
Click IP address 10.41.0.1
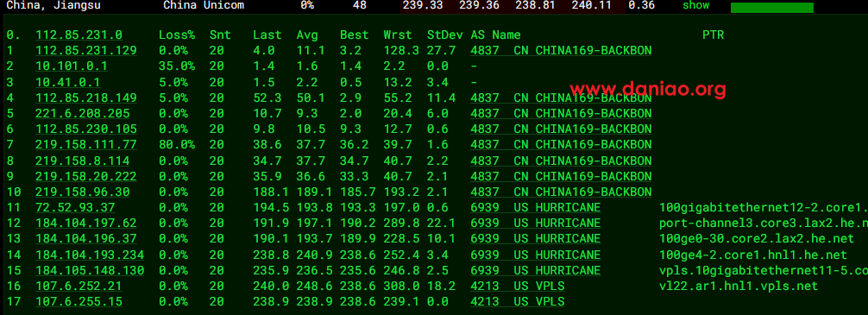[67, 82]
